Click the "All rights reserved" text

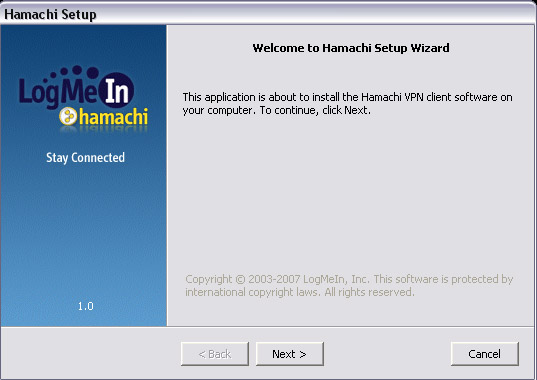(370, 292)
